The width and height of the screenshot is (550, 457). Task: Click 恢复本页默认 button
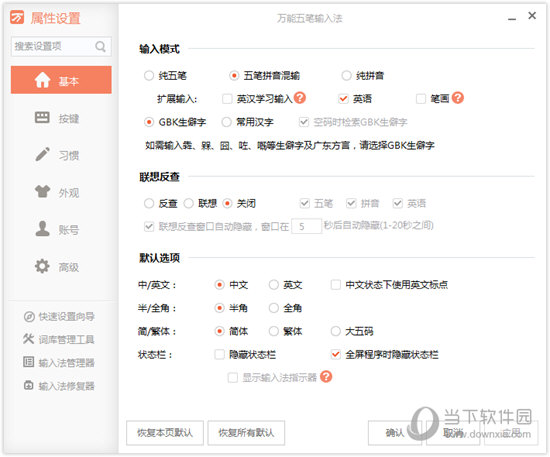coord(165,433)
